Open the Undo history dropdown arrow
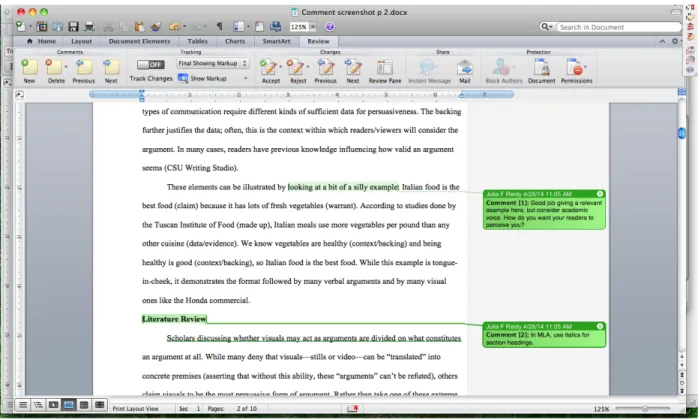This screenshot has width=698, height=420. click(184, 27)
